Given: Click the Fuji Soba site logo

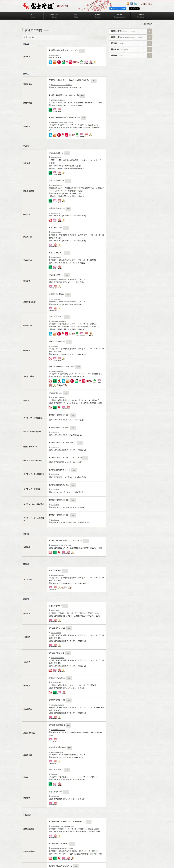Looking at the screenshot, I should pos(38,6).
